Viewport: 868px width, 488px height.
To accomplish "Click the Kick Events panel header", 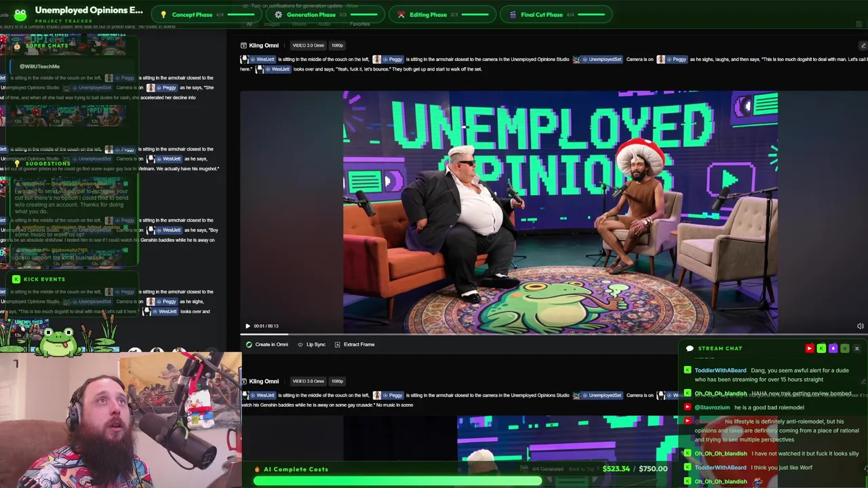I will click(44, 279).
